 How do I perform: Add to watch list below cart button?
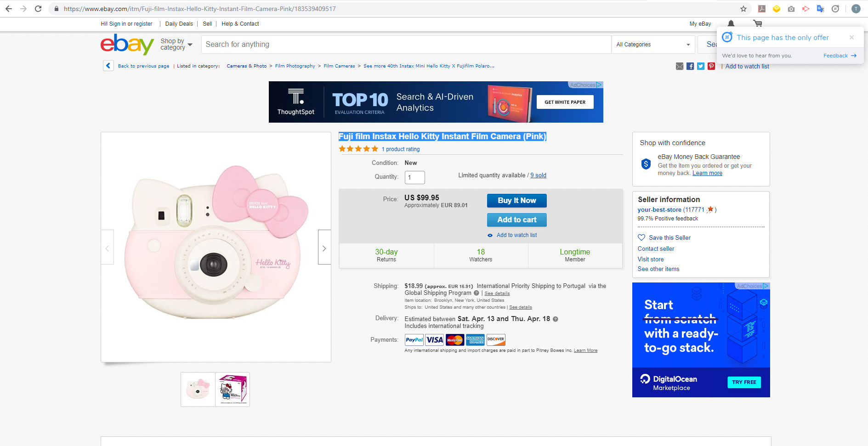pyautogui.click(x=512, y=235)
